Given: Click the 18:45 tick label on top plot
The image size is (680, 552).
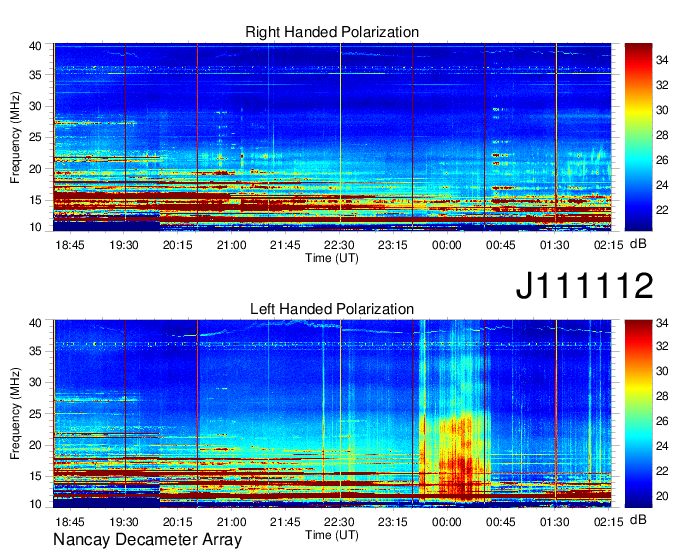Looking at the screenshot, I should click(x=70, y=245).
